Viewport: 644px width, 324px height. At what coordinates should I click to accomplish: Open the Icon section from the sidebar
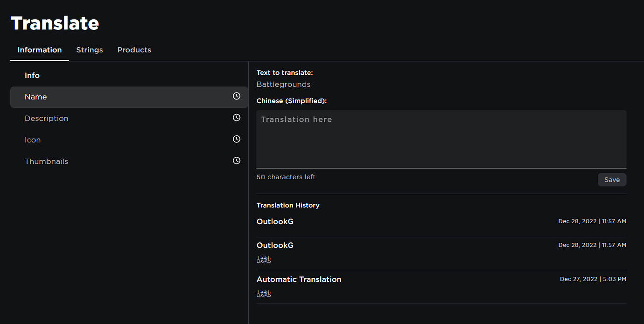coord(33,140)
